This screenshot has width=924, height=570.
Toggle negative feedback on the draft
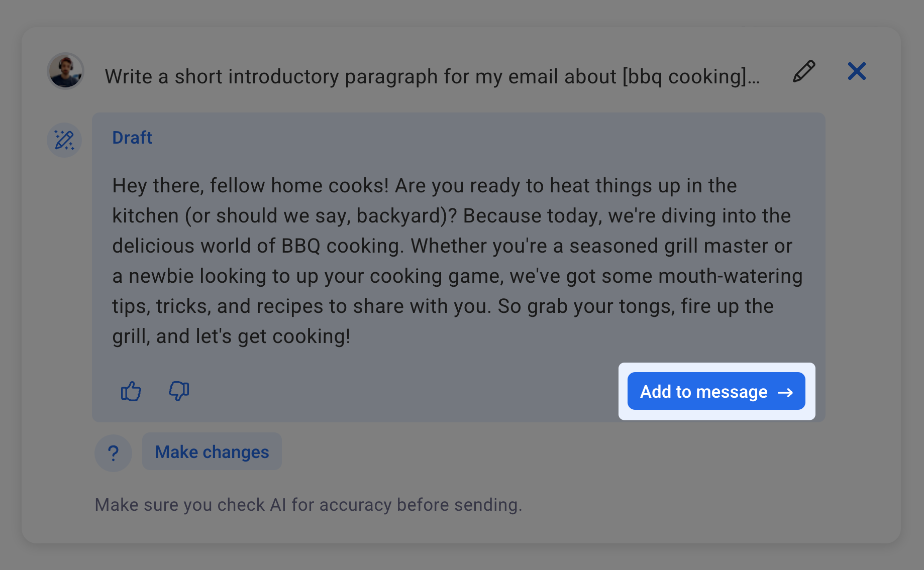179,391
